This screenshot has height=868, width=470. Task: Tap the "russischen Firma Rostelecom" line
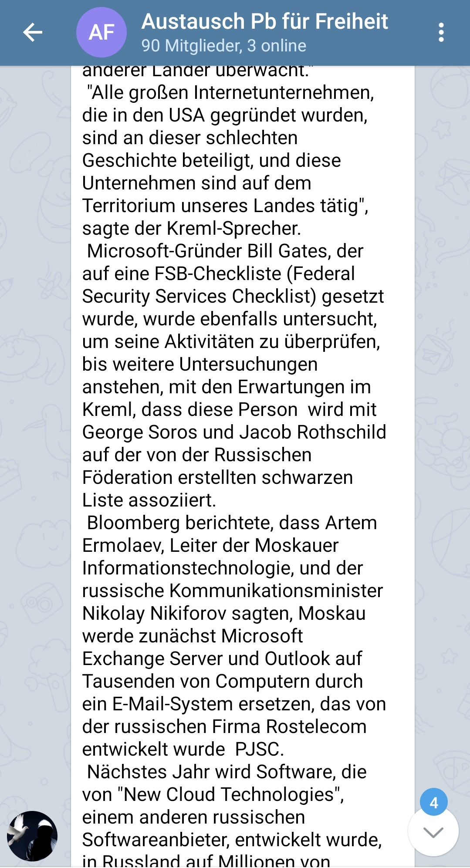[x=224, y=726]
